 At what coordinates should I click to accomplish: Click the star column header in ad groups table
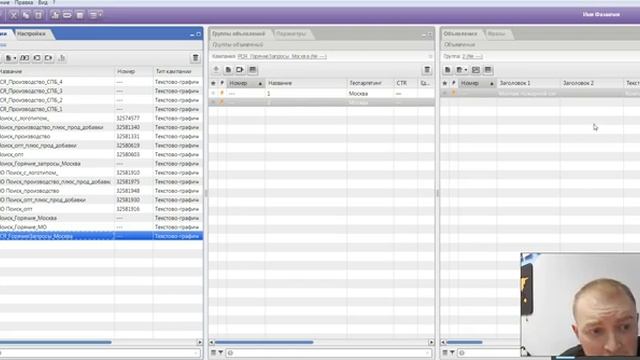click(x=213, y=83)
